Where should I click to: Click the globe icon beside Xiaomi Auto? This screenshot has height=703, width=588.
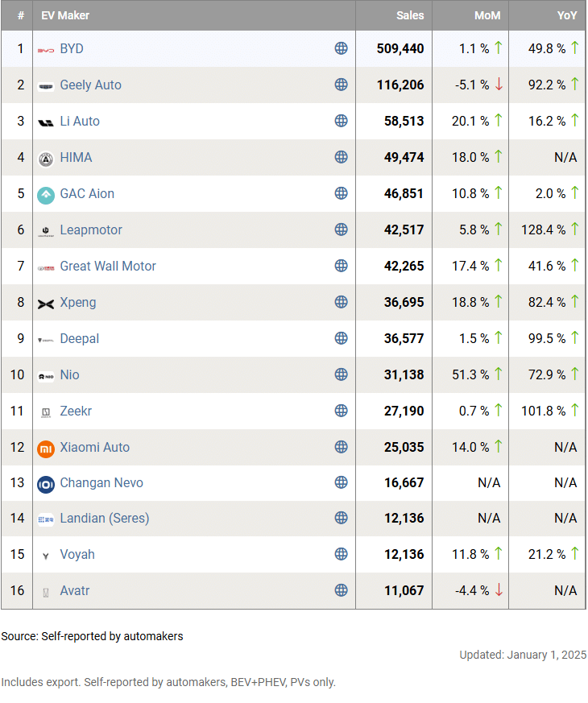click(x=342, y=447)
